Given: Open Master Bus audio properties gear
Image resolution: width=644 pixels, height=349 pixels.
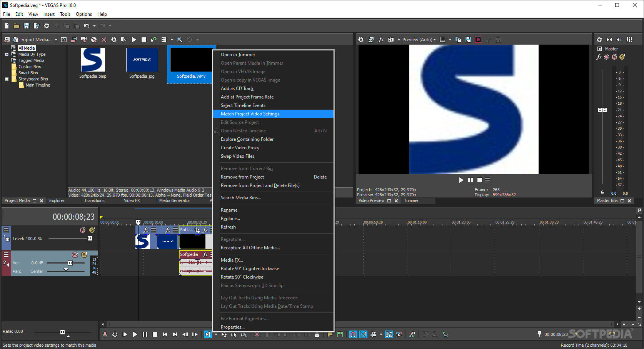Looking at the screenshot, I should click(599, 40).
